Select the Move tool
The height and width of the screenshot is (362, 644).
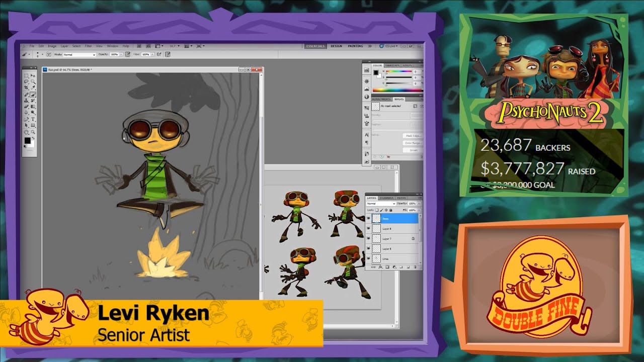33,75
